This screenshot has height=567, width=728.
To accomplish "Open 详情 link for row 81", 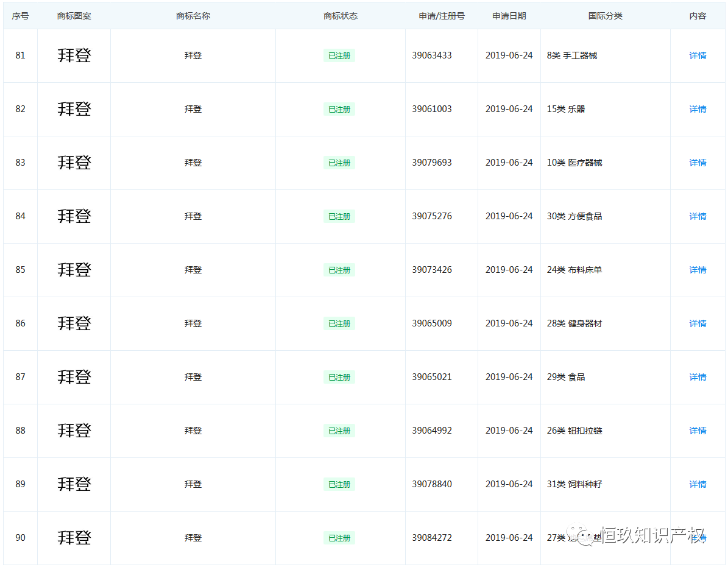I will pyautogui.click(x=698, y=55).
